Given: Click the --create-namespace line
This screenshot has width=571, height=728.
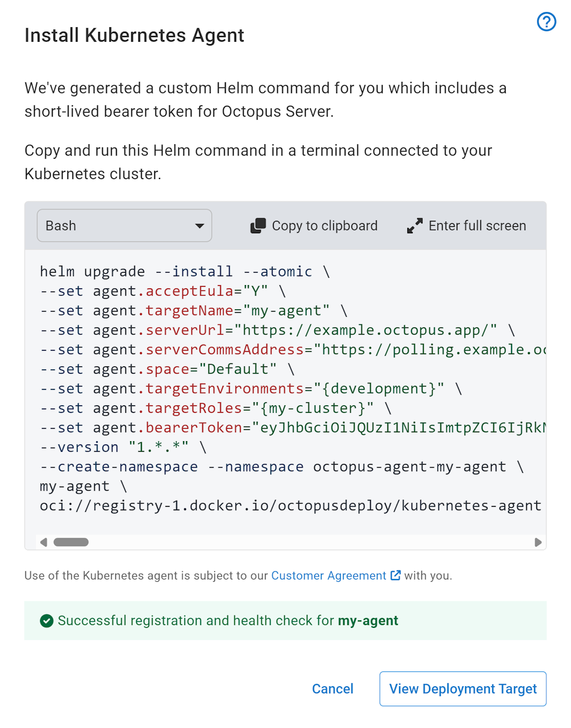Looking at the screenshot, I should click(x=282, y=466).
